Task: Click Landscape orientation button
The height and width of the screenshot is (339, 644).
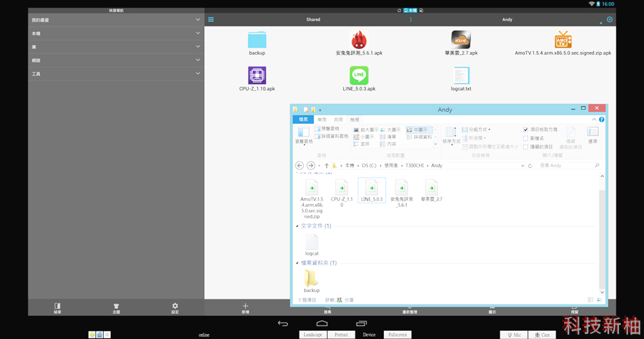Action: [x=313, y=334]
